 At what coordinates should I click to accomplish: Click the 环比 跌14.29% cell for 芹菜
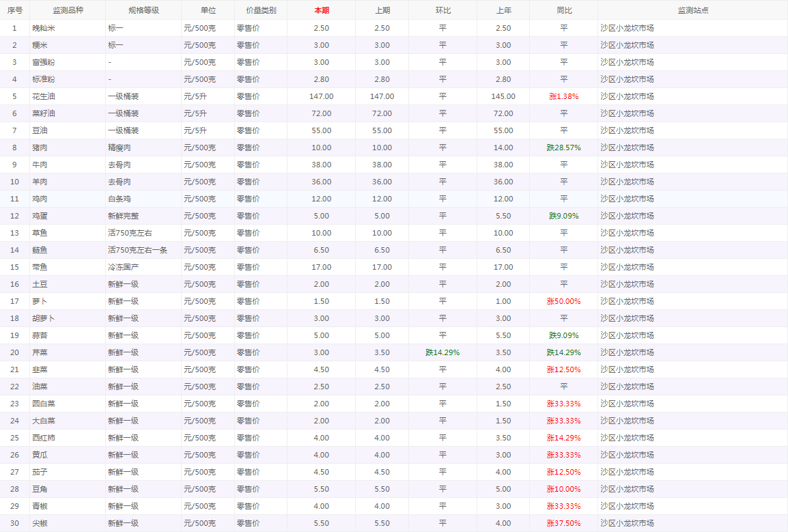click(x=442, y=352)
